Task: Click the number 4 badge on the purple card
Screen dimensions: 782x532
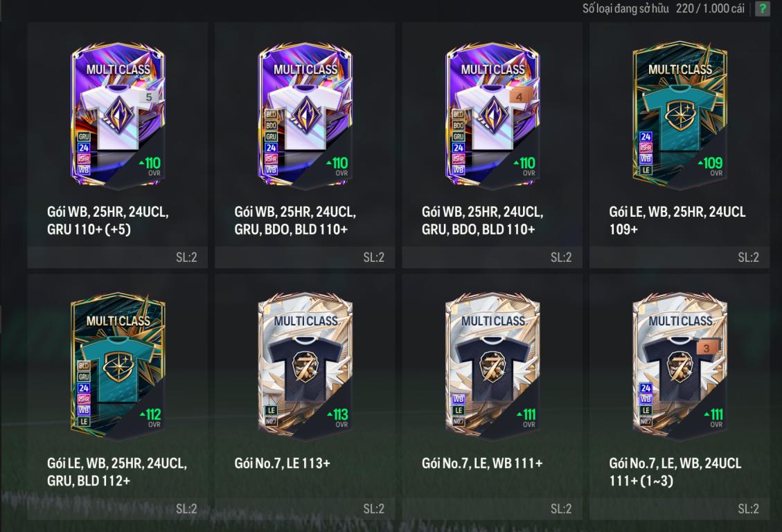Action: click(519, 97)
